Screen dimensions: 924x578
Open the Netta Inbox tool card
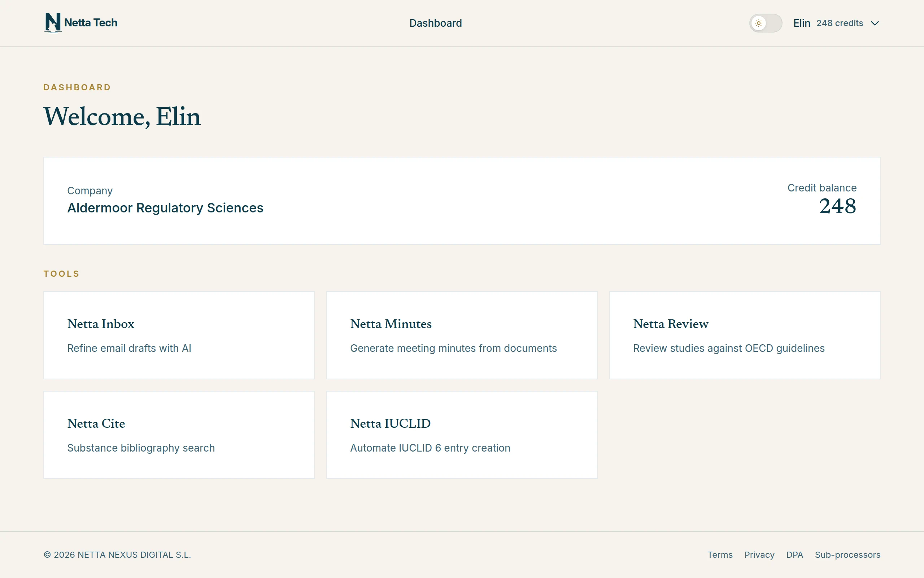[179, 335]
